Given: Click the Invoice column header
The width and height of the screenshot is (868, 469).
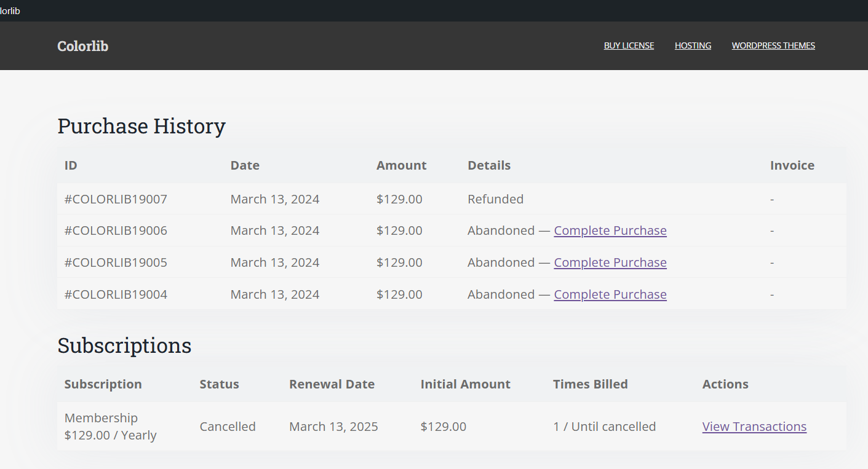Looking at the screenshot, I should pyautogui.click(x=792, y=165).
